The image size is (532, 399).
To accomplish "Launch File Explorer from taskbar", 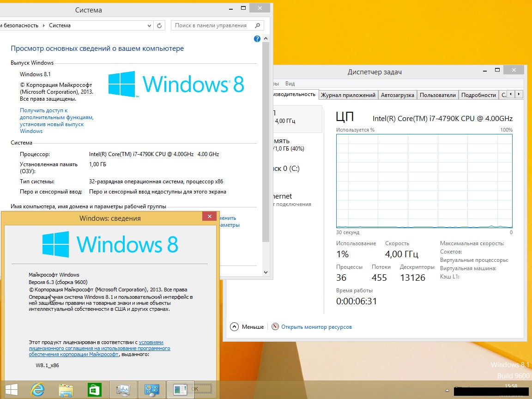I will [66, 389].
